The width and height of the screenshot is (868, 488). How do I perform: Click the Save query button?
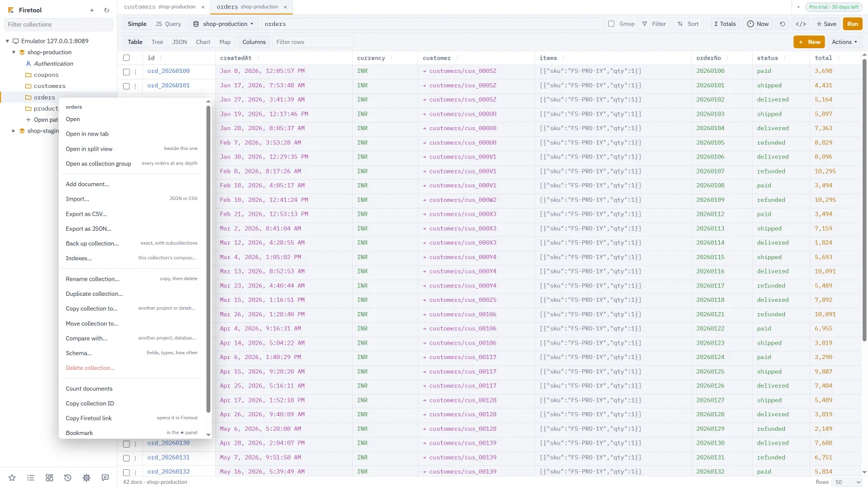(826, 24)
